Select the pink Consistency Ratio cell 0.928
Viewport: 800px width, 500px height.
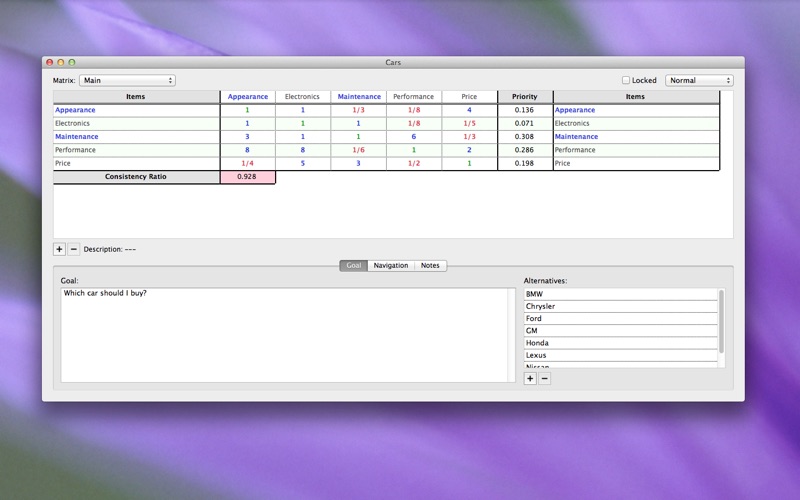point(247,177)
